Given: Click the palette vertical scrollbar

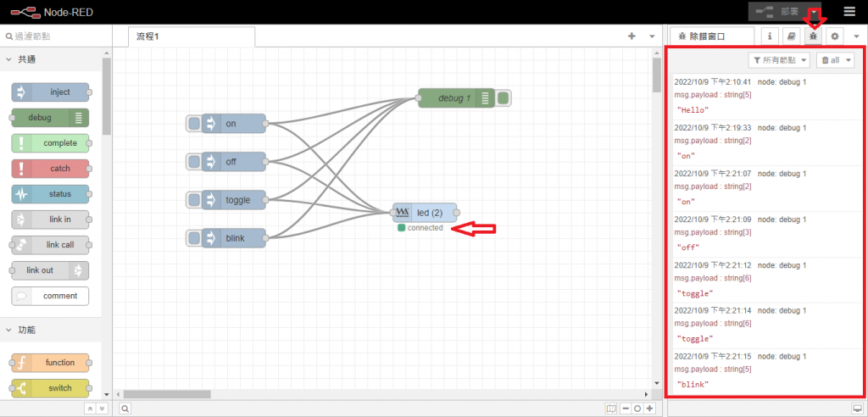Looking at the screenshot, I should [106, 97].
